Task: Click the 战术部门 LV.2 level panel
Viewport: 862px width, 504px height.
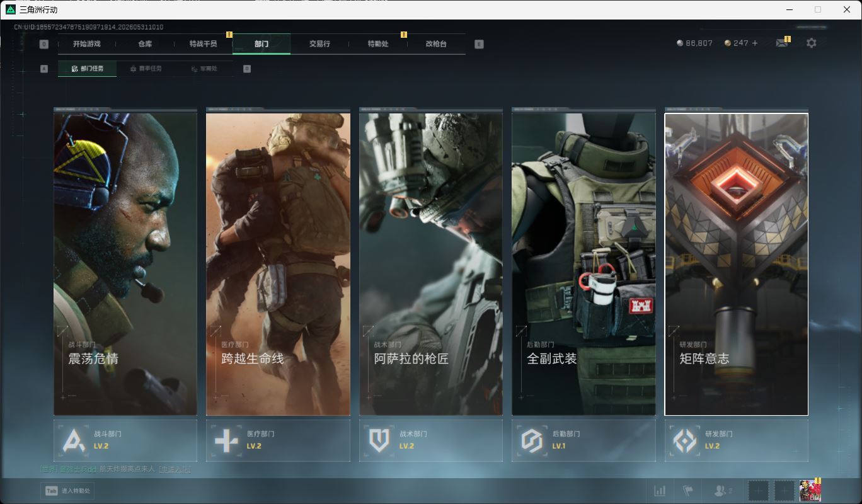Action: click(x=431, y=440)
